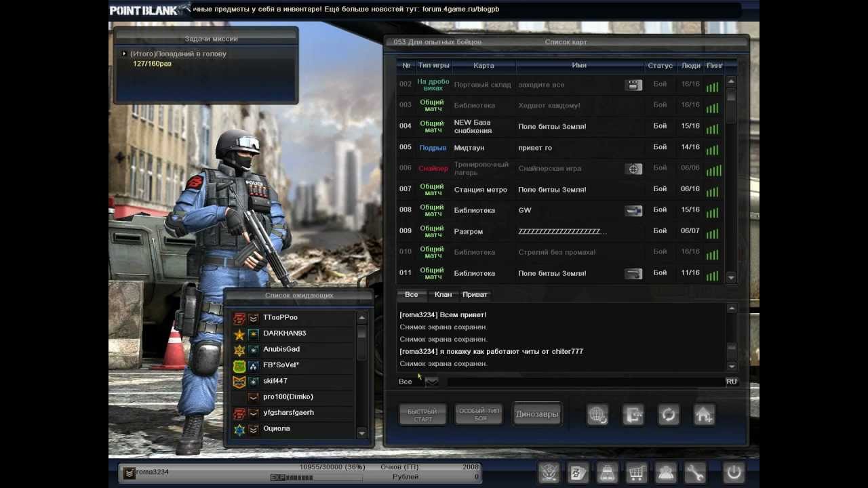Click green clan badge beside FB*SoVet*
868x488 pixels.
239,365
